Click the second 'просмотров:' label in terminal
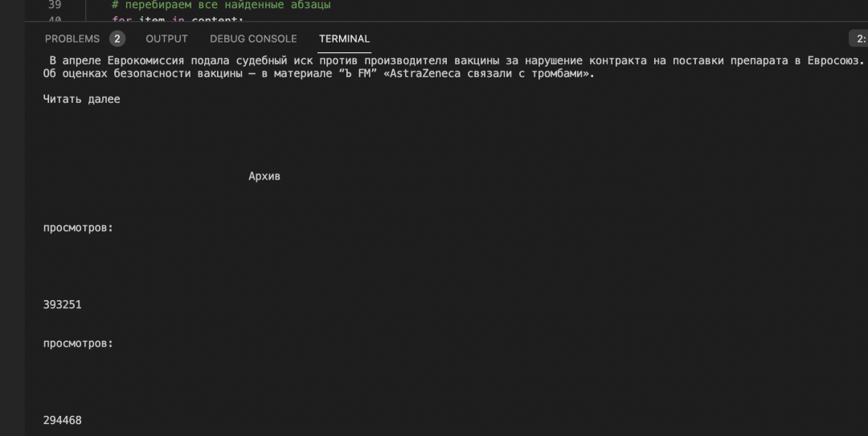The image size is (868, 436). [78, 343]
